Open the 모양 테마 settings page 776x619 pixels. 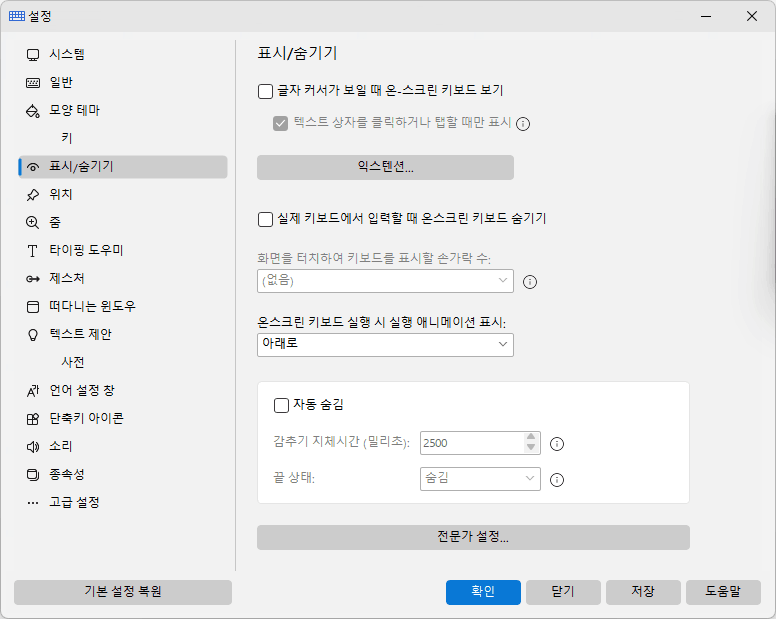(123, 110)
